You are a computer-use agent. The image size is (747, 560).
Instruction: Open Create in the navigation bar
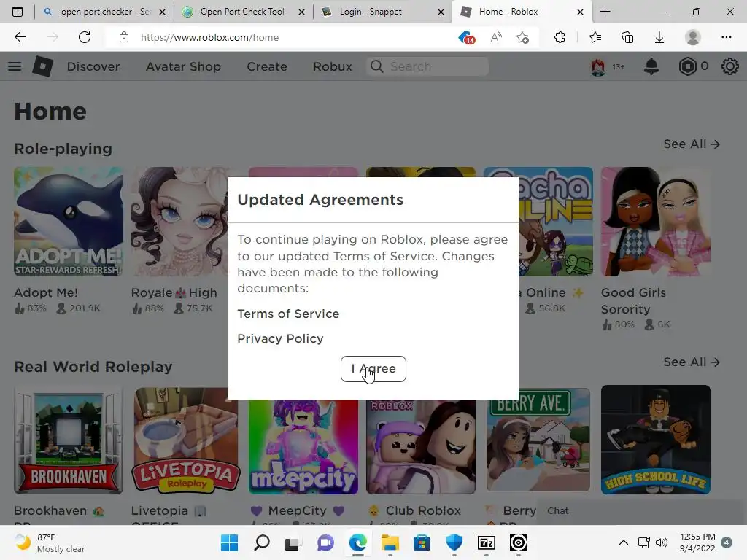(x=267, y=66)
